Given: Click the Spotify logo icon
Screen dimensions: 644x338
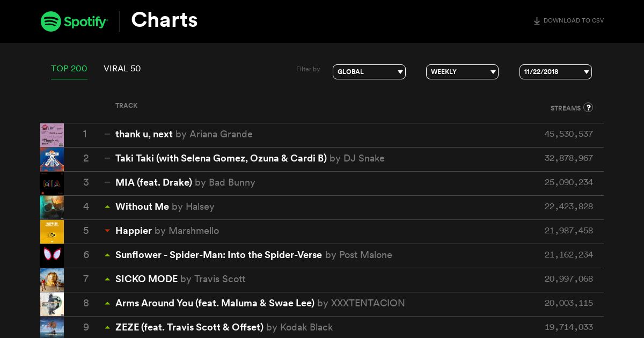Looking at the screenshot, I should [51, 21].
